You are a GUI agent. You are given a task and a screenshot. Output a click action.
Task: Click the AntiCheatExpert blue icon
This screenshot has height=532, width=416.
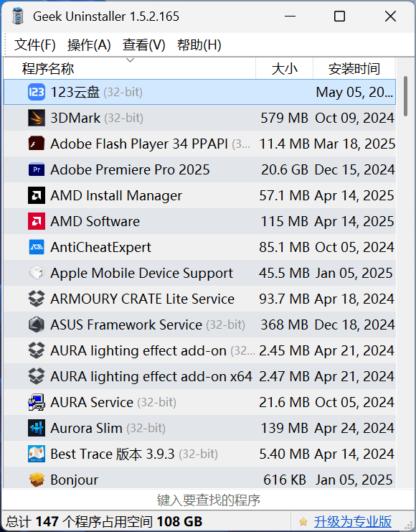pyautogui.click(x=37, y=247)
